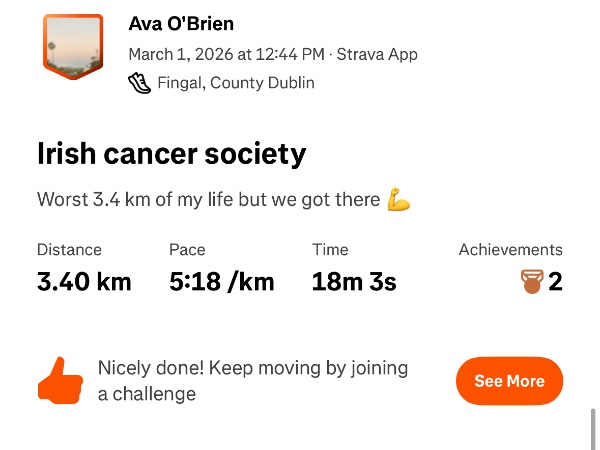600x450 pixels.
Task: Click the Distance label
Action: [69, 250]
